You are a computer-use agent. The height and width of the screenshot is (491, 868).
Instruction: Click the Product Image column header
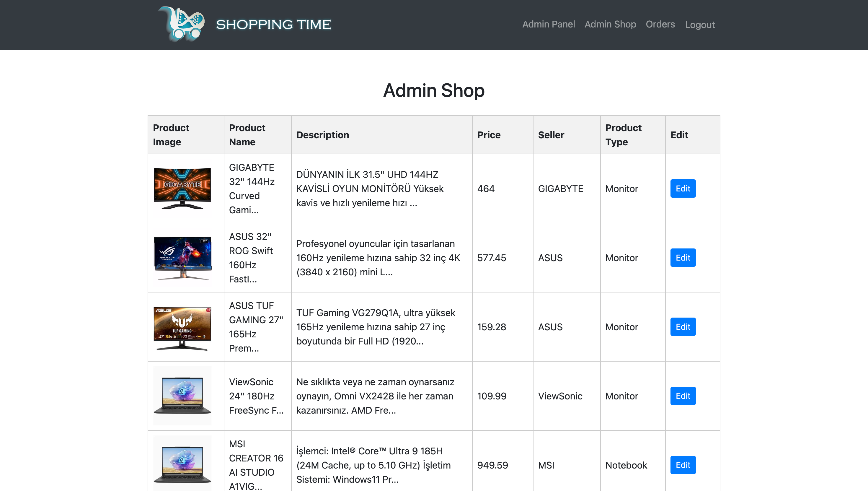click(x=186, y=135)
